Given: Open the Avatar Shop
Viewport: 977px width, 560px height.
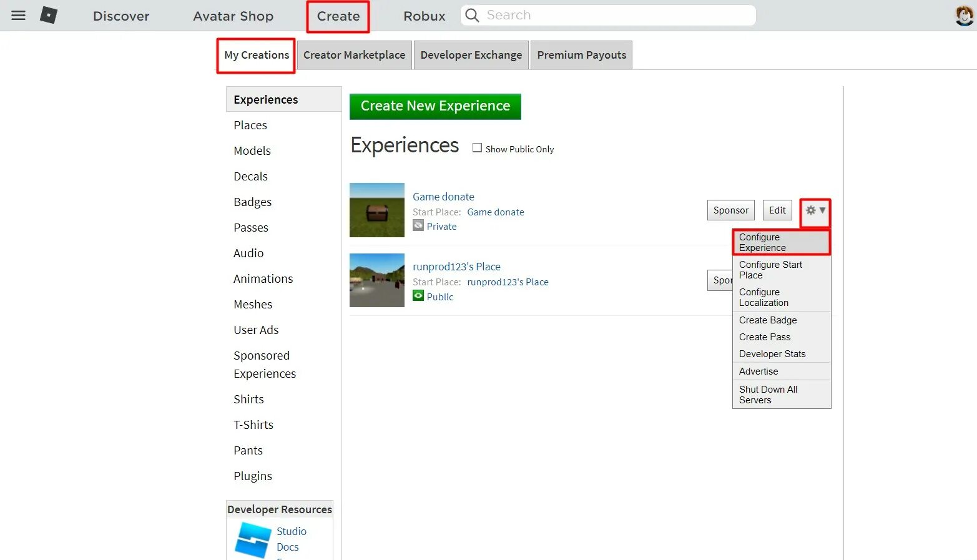Looking at the screenshot, I should [x=233, y=16].
